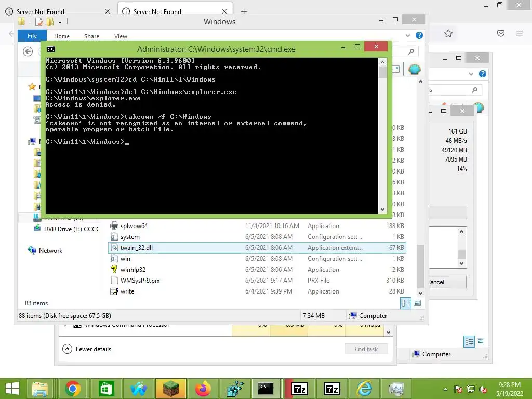Expand the ribbon chevron in the background explorer
The width and height of the screenshot is (532, 399).
pyautogui.click(x=471, y=74)
